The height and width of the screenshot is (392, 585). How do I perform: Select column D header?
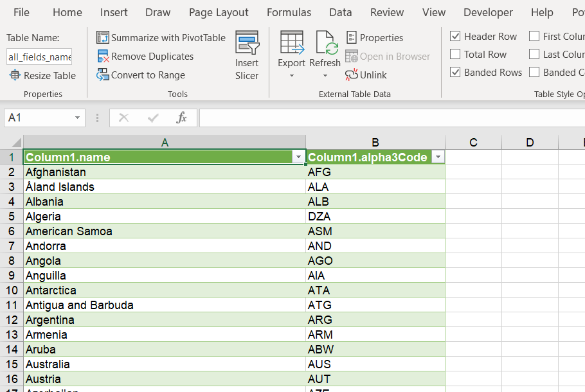(530, 143)
